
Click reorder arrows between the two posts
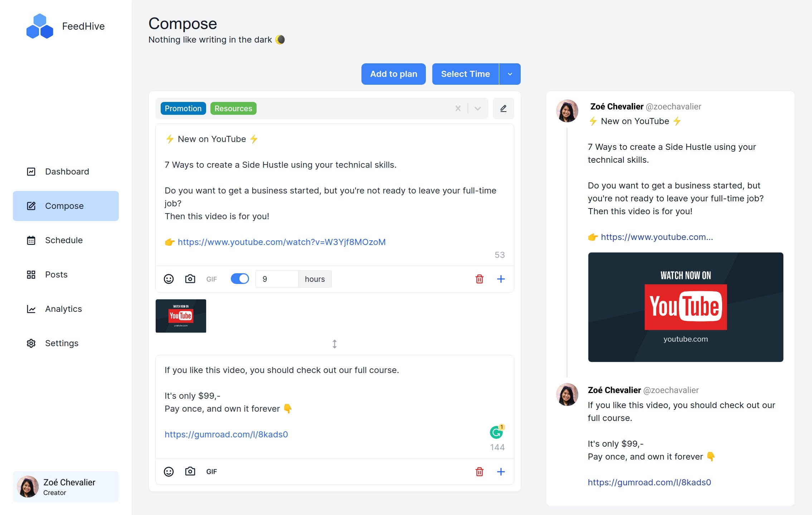tap(334, 344)
